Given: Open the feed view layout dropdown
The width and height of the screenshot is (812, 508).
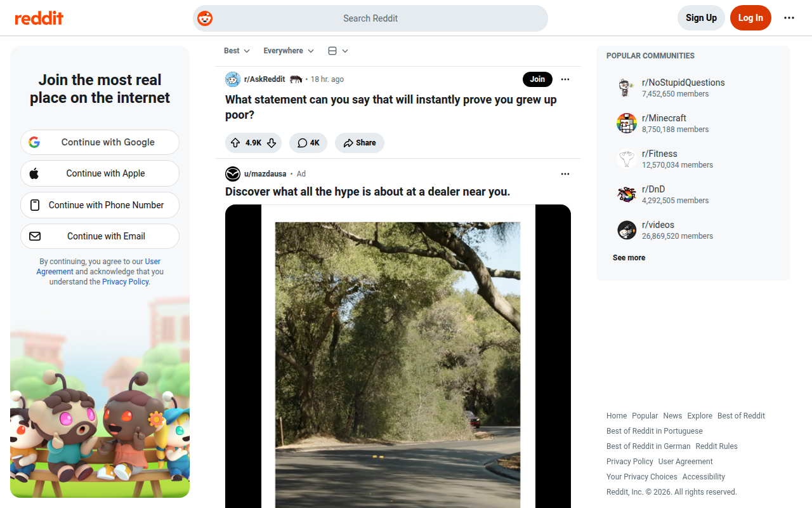Looking at the screenshot, I should [x=338, y=51].
